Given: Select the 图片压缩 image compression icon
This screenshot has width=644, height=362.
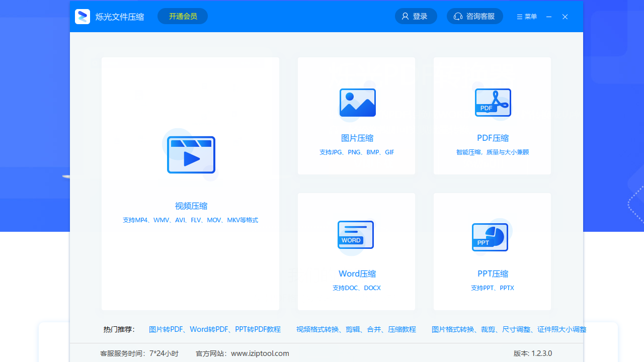Looking at the screenshot, I should [x=357, y=103].
